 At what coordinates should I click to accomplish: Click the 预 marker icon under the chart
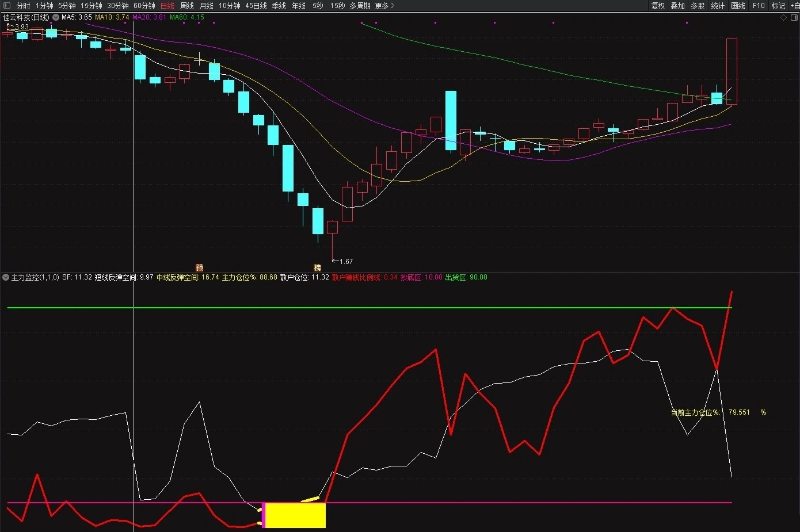pyautogui.click(x=200, y=267)
